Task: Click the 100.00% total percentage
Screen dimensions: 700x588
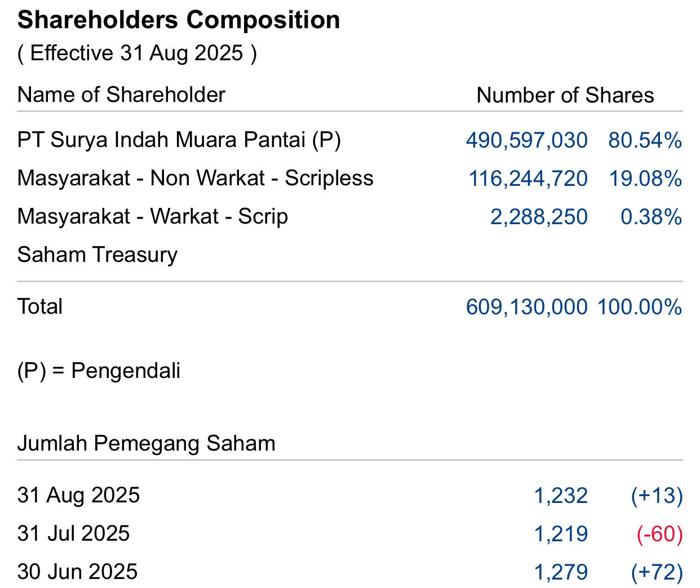Action: click(x=639, y=307)
